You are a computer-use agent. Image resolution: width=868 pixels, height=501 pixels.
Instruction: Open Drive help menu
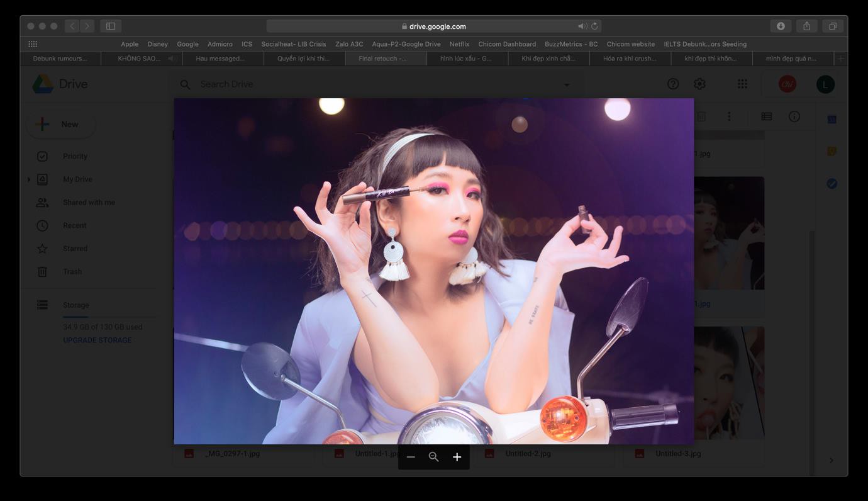pos(673,84)
